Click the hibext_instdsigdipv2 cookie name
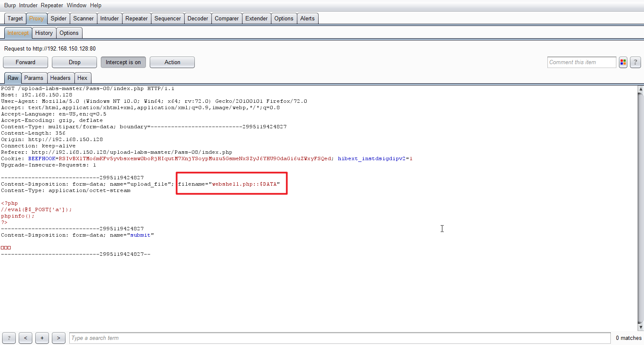The image size is (644, 345). click(372, 158)
